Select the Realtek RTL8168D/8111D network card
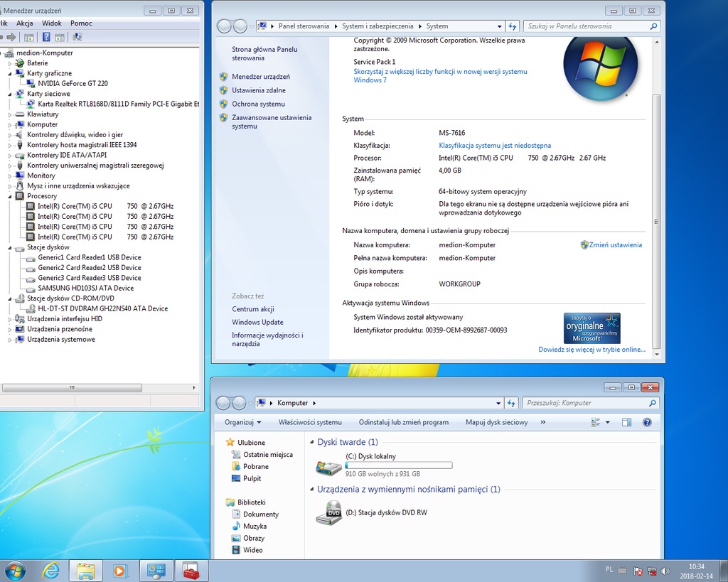 click(x=119, y=104)
